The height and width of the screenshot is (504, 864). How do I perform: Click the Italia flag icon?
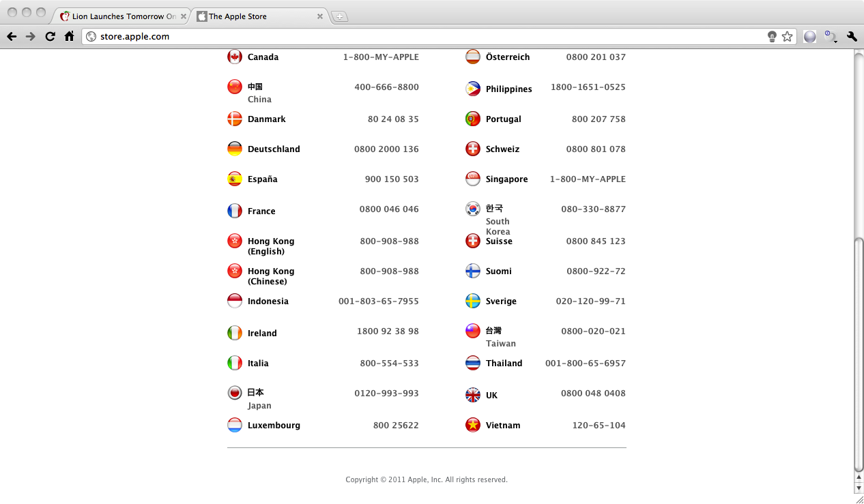[235, 363]
